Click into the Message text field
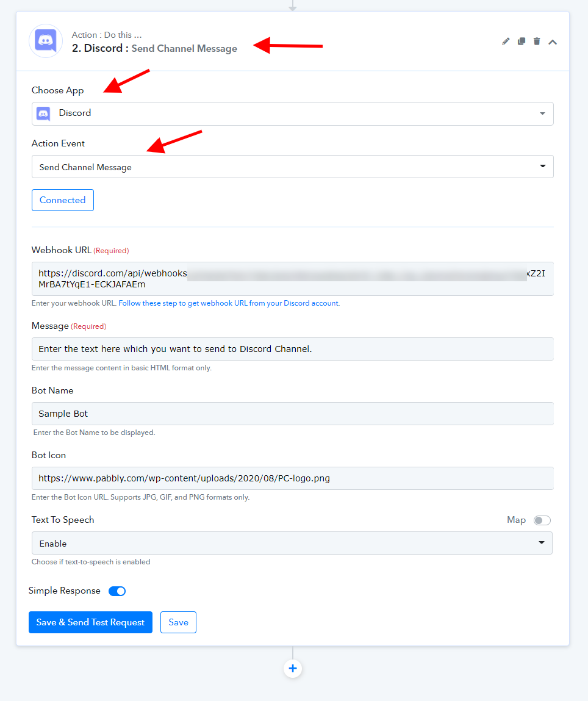 [293, 349]
